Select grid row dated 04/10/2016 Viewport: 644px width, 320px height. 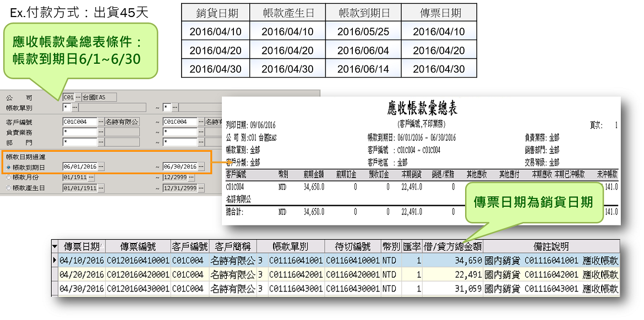336,260
